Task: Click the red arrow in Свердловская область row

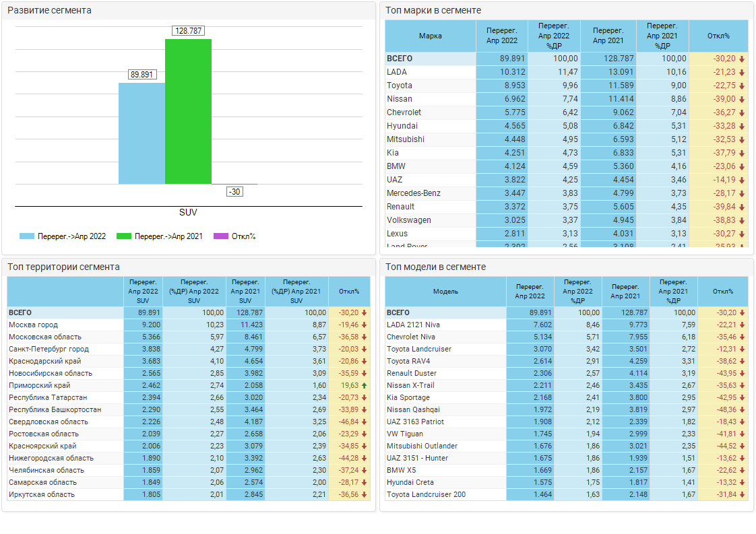Action: point(365,422)
